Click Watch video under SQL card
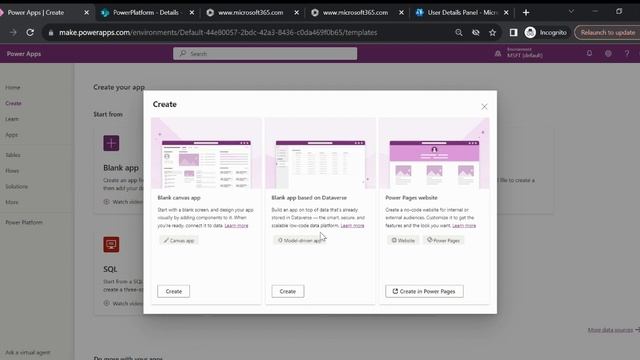 coord(123,303)
